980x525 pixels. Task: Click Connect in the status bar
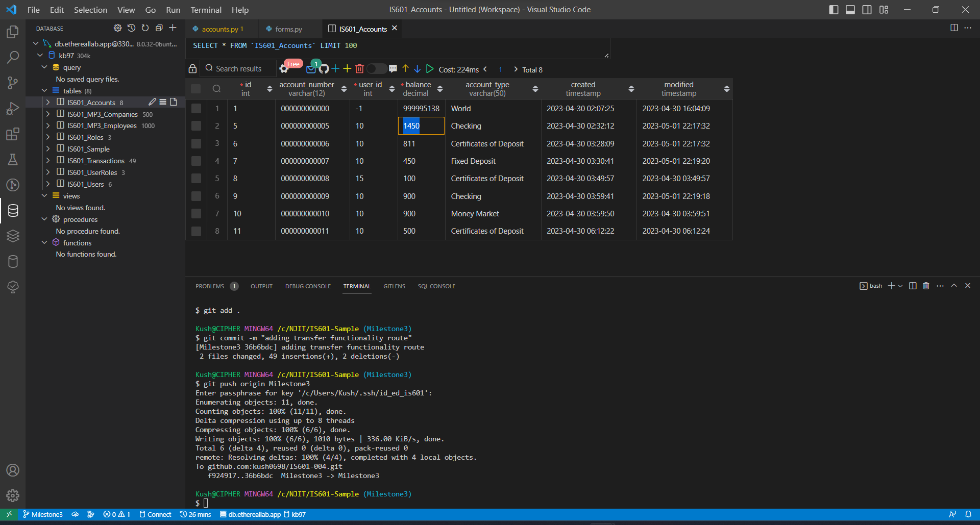click(x=156, y=514)
